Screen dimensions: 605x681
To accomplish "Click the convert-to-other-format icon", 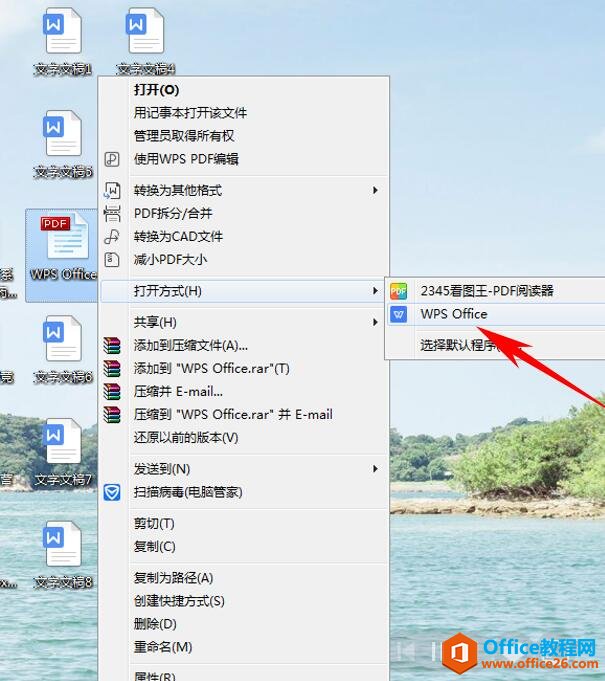I will pos(112,191).
